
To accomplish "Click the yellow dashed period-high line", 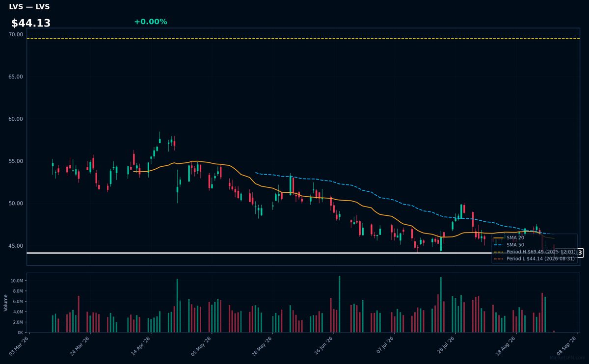I will click(303, 39).
